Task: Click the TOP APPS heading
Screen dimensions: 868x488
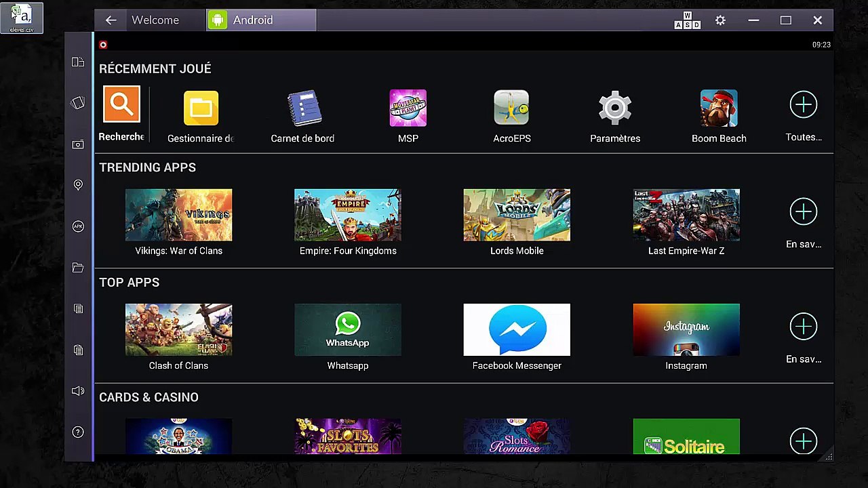Action: pos(129,283)
